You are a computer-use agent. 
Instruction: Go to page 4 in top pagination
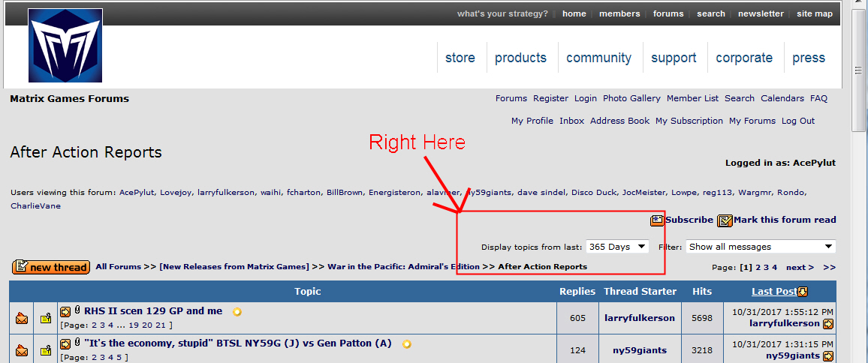pos(774,267)
